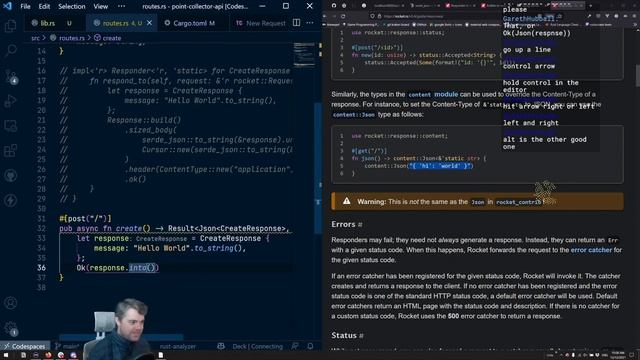Open the Explorer view in the activity bar
This screenshot has height=360, width=640.
(x=11, y=26)
